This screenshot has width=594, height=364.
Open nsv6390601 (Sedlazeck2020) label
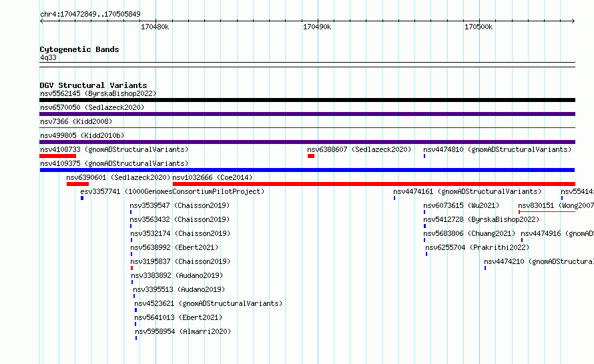tap(118, 177)
